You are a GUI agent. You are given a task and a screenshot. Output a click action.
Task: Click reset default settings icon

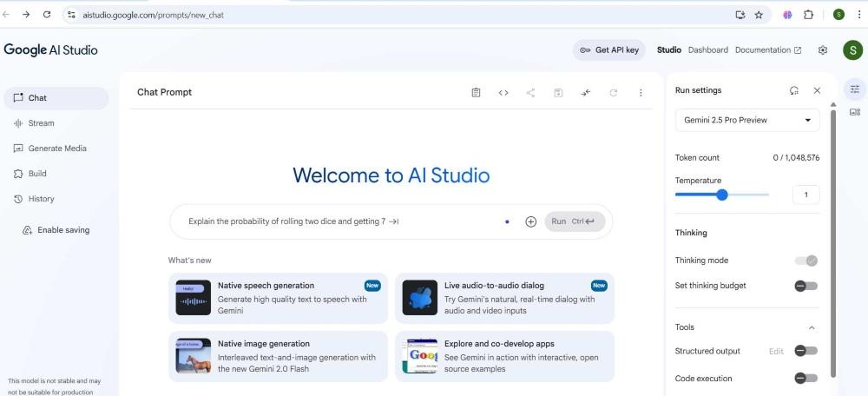[x=794, y=90]
